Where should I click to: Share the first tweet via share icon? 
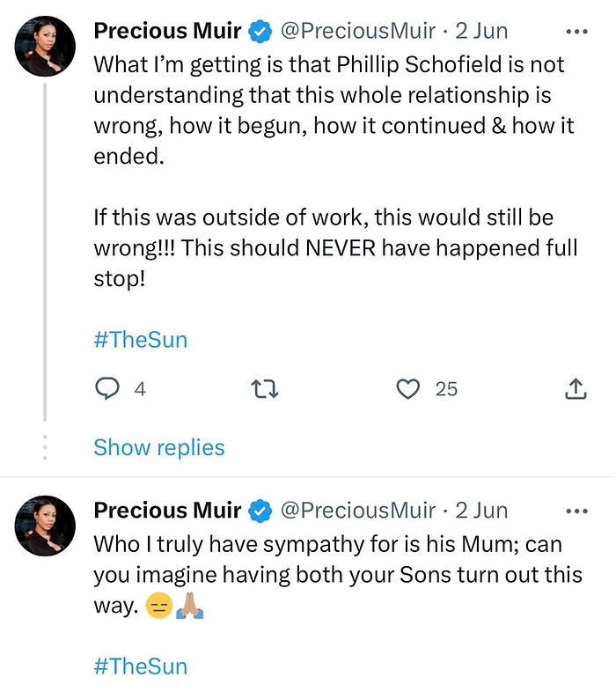[x=575, y=388]
